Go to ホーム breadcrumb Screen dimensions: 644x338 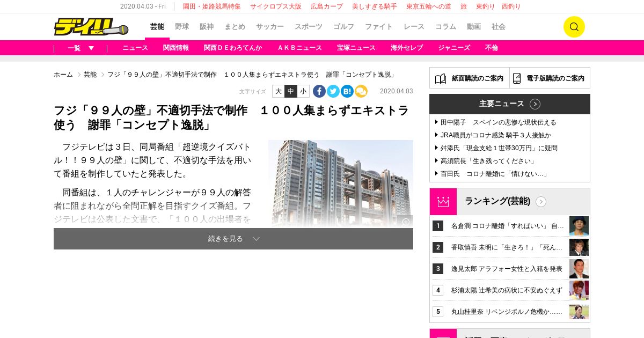[63, 75]
